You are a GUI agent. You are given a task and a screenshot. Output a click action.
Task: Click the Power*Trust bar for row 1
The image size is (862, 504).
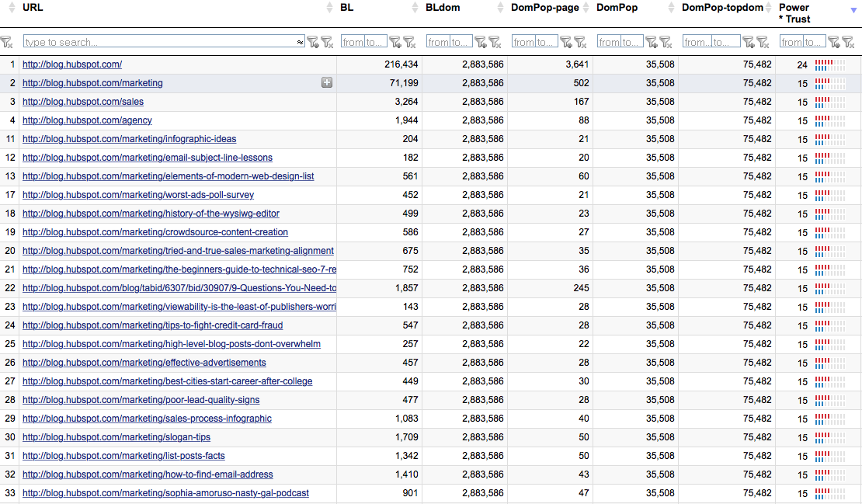coord(830,65)
